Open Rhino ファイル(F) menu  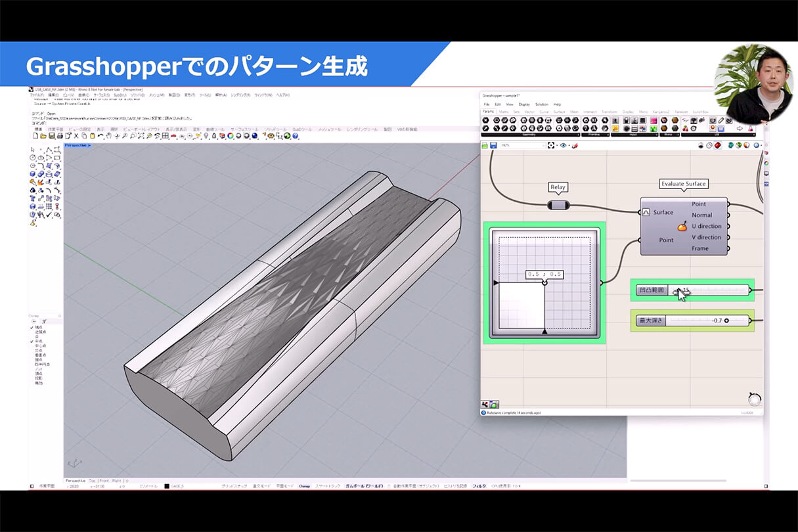click(x=38, y=95)
